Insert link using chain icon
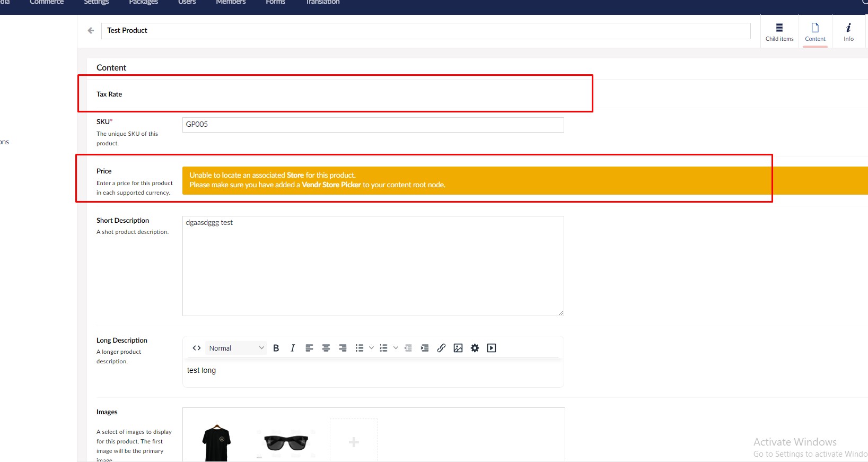This screenshot has height=462, width=868. (441, 348)
